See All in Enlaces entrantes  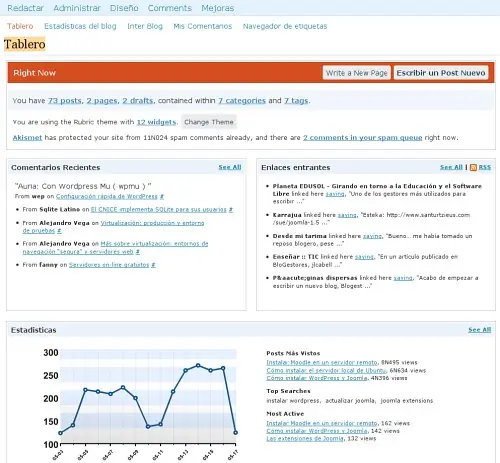click(x=451, y=167)
